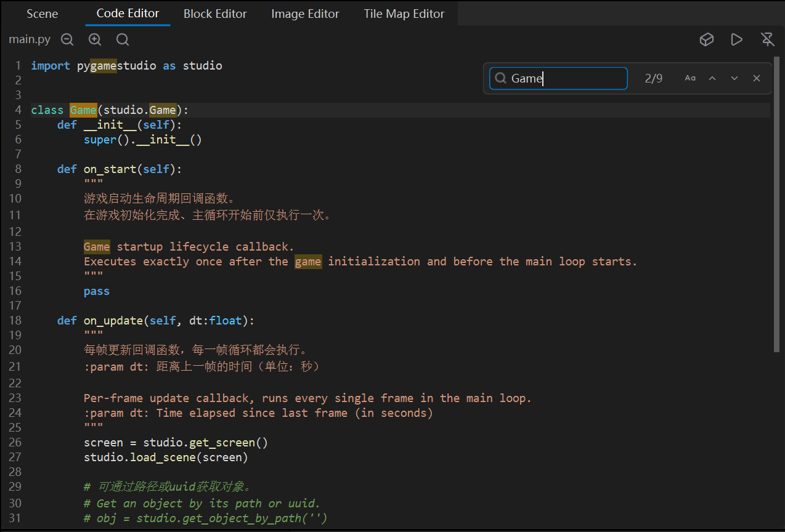The width and height of the screenshot is (785, 532).
Task: Click line number 18 in gutter
Action: pos(15,320)
